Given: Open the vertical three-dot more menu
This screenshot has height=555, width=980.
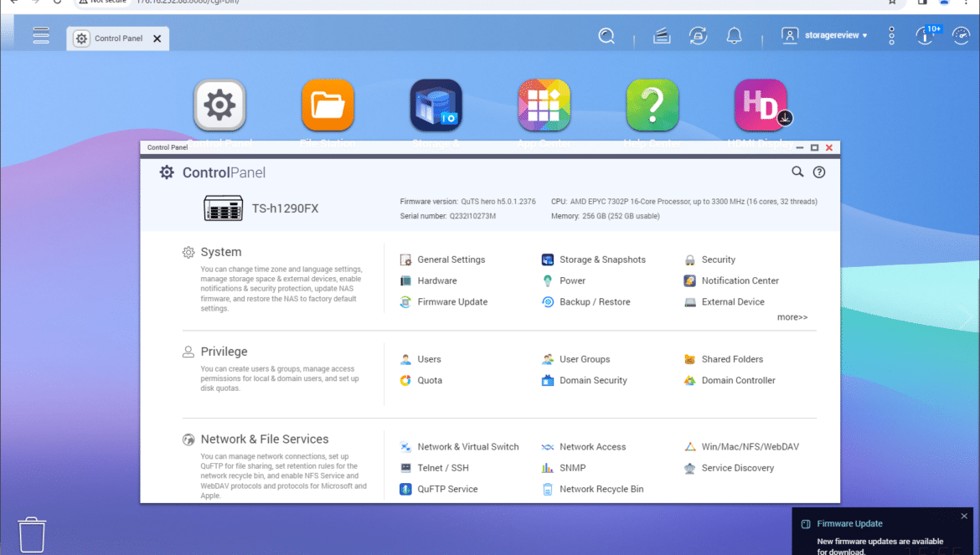Looking at the screenshot, I should click(x=892, y=36).
